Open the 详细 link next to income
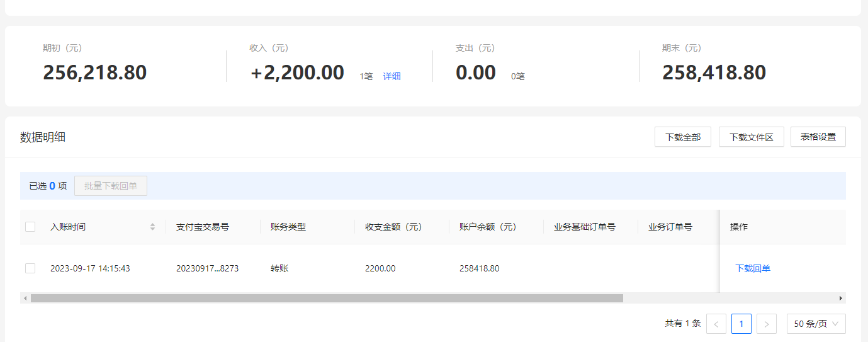 point(392,76)
